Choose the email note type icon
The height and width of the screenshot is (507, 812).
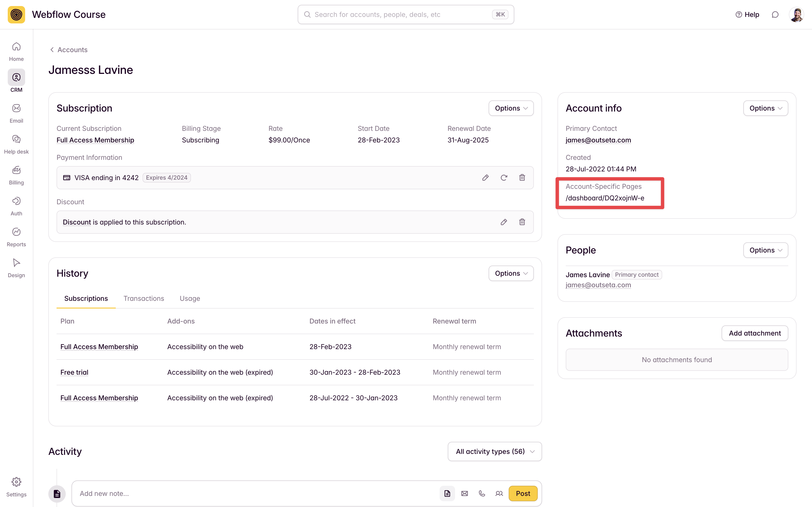pos(464,493)
